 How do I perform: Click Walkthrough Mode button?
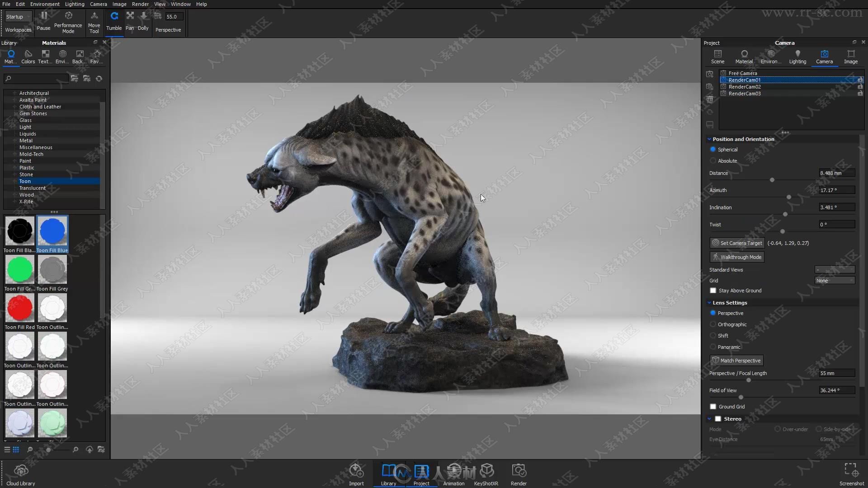click(737, 257)
